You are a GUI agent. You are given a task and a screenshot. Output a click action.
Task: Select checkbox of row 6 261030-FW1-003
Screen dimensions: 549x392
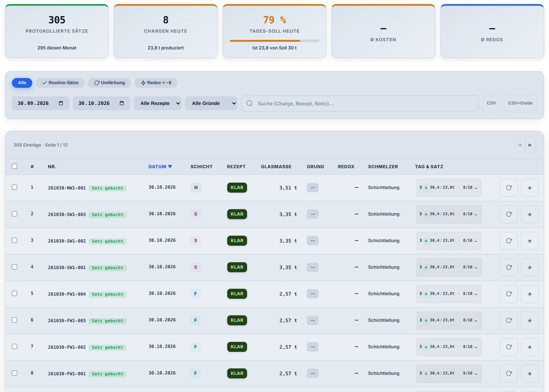[15, 320]
